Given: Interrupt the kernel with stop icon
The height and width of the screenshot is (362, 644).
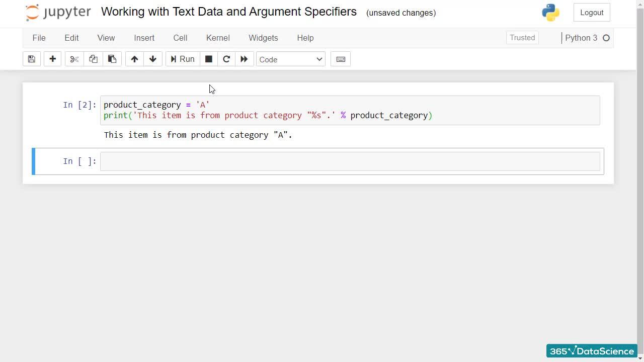Looking at the screenshot, I should coord(209,59).
